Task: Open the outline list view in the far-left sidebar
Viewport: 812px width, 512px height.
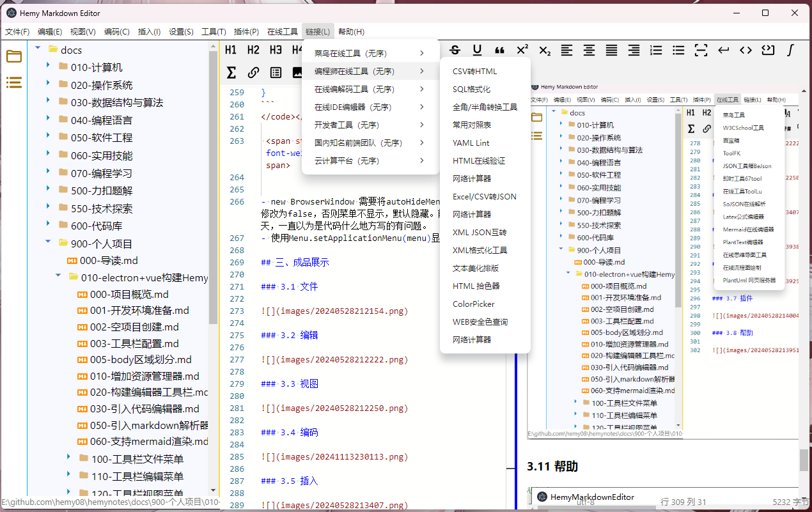Action: click(14, 82)
